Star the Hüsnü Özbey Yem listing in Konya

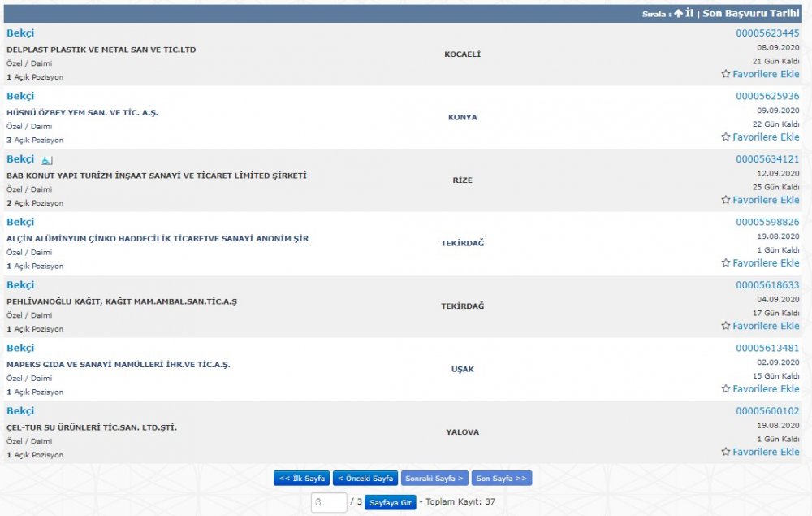point(726,137)
